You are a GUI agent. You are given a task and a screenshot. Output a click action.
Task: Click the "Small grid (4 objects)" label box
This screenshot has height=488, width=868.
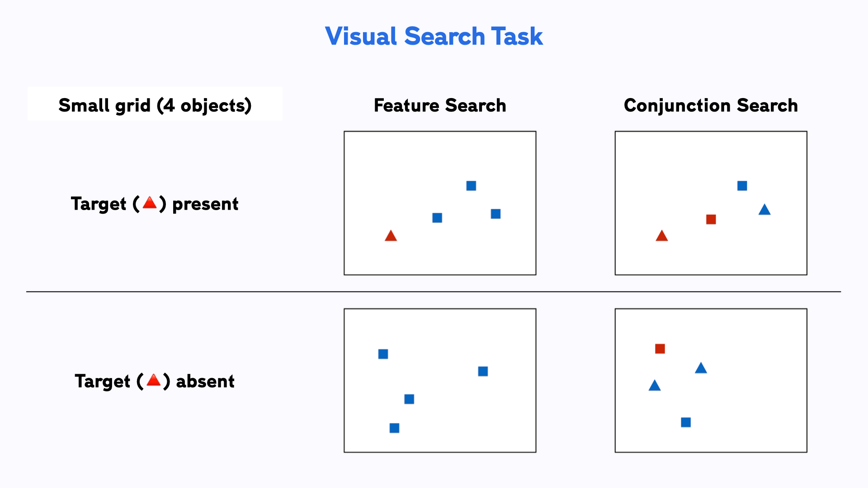[x=155, y=105]
